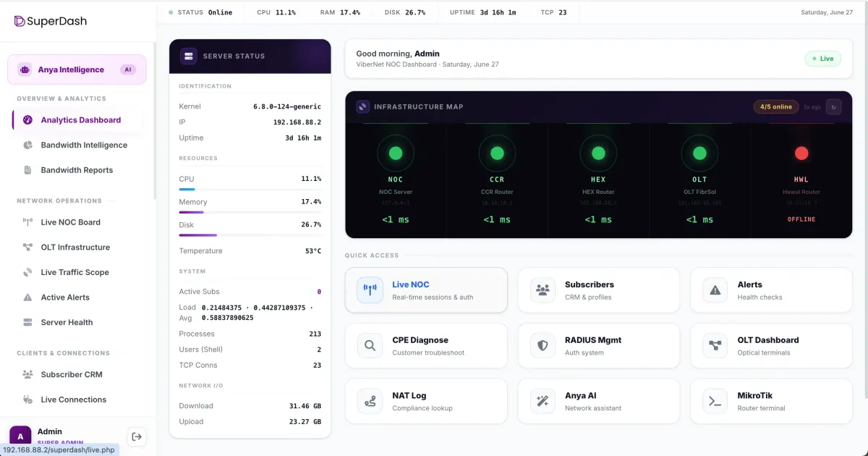
Task: Open Bandwidth Intelligence from the sidebar
Action: pyautogui.click(x=77, y=145)
